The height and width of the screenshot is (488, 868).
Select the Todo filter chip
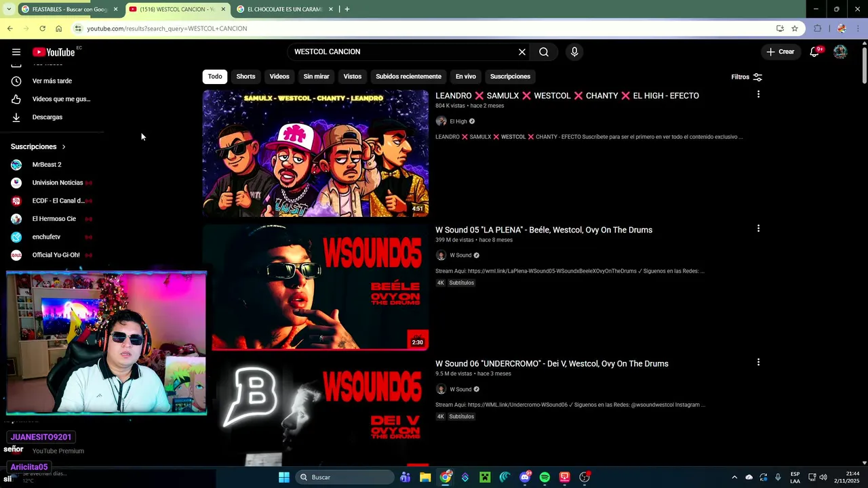coord(215,77)
